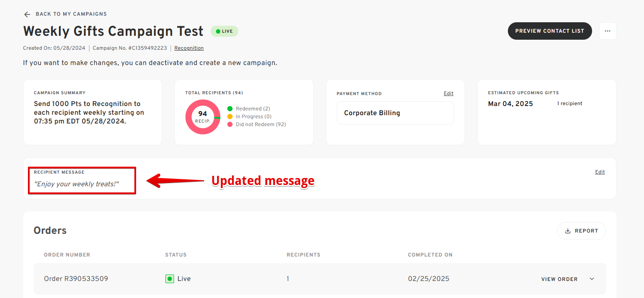Select the pink Did not Redeem legend dot
Image resolution: width=644 pixels, height=298 pixels.
pyautogui.click(x=230, y=124)
